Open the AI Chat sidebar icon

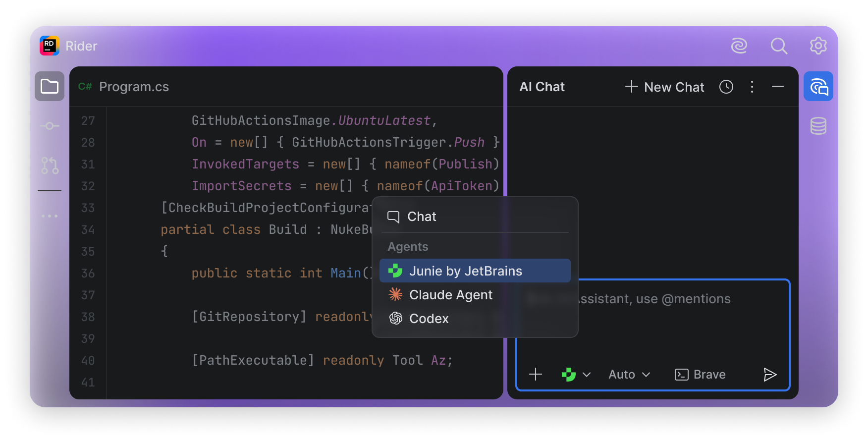coord(818,87)
